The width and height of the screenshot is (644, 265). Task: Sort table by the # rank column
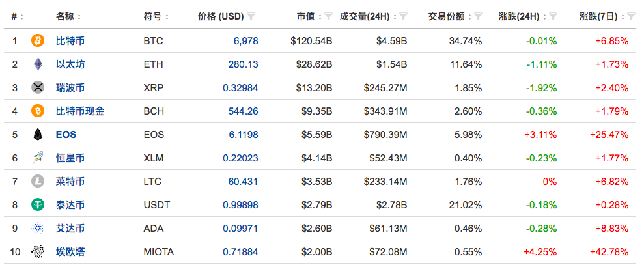coord(18,16)
